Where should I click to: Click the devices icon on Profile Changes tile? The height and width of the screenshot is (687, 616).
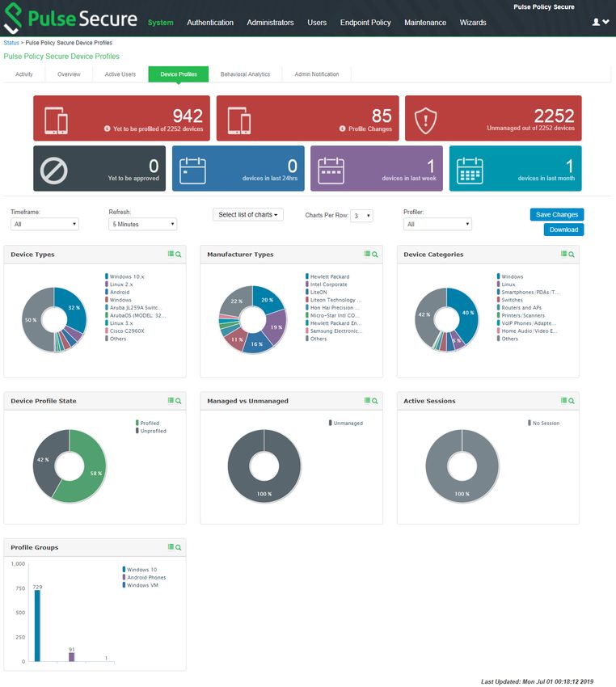pos(239,120)
